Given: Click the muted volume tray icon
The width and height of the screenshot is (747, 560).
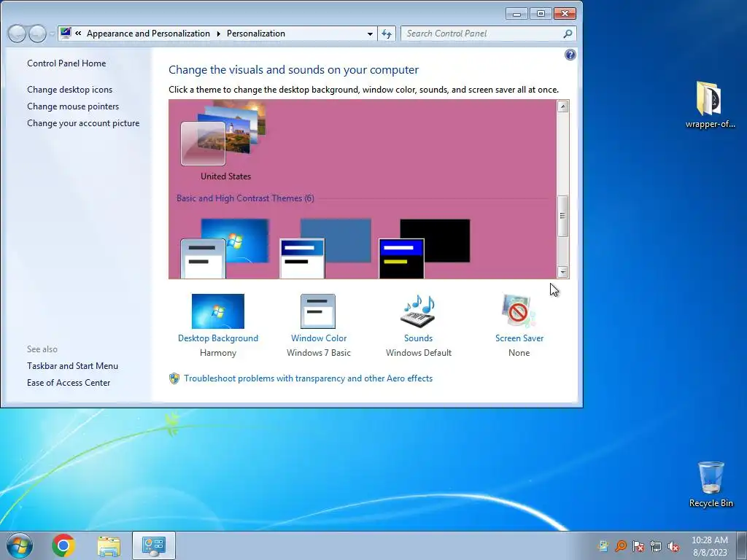Looking at the screenshot, I should coord(673,546).
